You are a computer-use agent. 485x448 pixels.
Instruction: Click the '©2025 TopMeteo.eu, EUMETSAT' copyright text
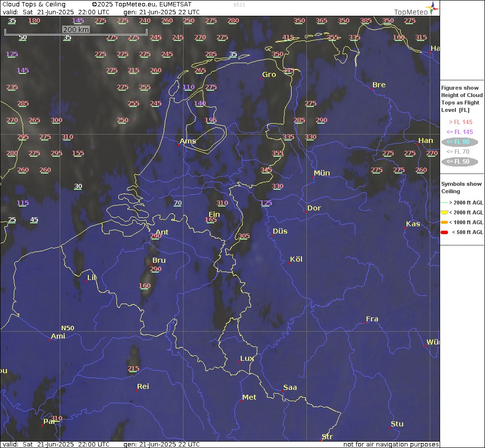(142, 4)
